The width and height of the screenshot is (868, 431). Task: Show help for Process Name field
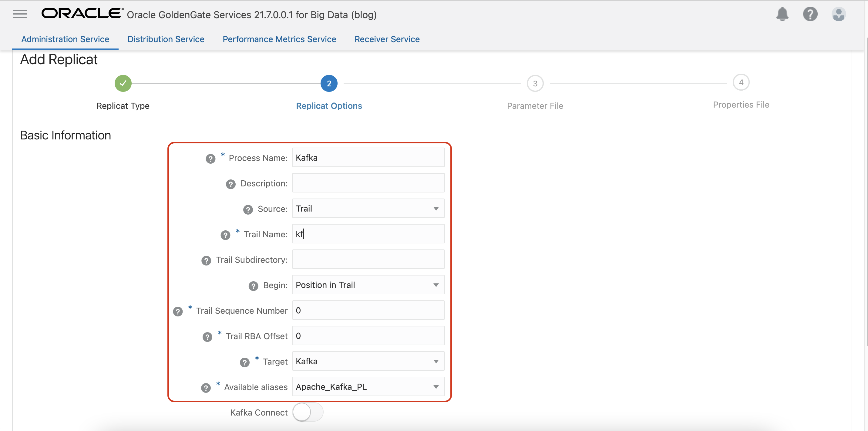point(210,158)
